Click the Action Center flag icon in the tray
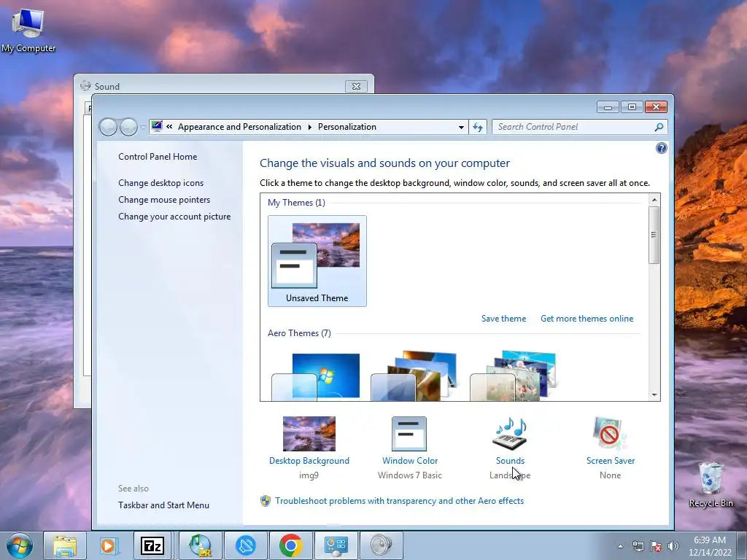 pyautogui.click(x=656, y=546)
